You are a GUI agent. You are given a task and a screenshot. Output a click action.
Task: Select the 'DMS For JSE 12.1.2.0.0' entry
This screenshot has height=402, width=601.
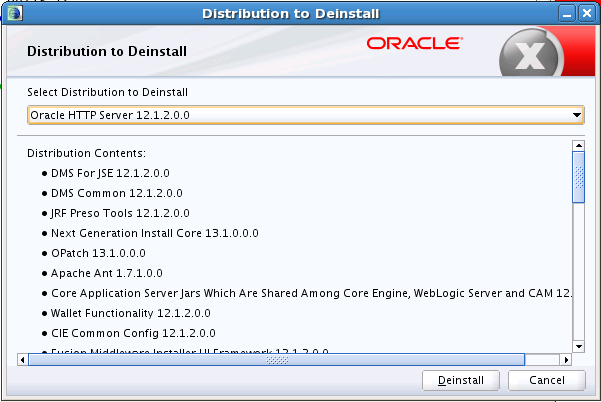(x=110, y=173)
